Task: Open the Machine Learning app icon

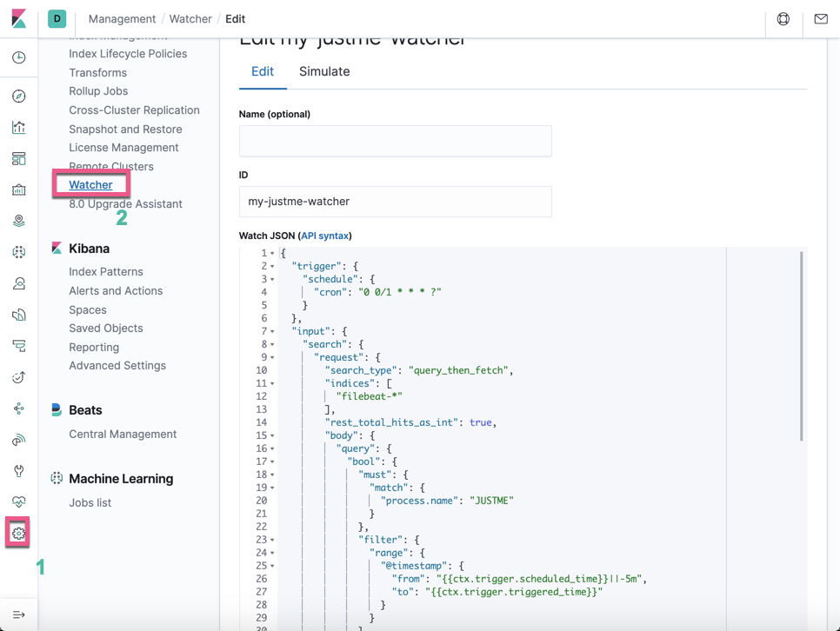Action: click(x=18, y=252)
